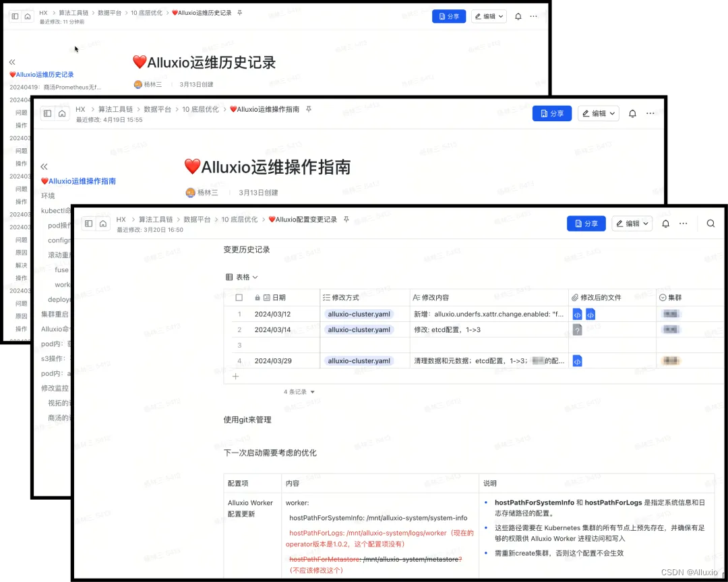Select the 20240419 entry in the 历史记录 outline
This screenshot has width=728, height=582.
tap(55, 88)
